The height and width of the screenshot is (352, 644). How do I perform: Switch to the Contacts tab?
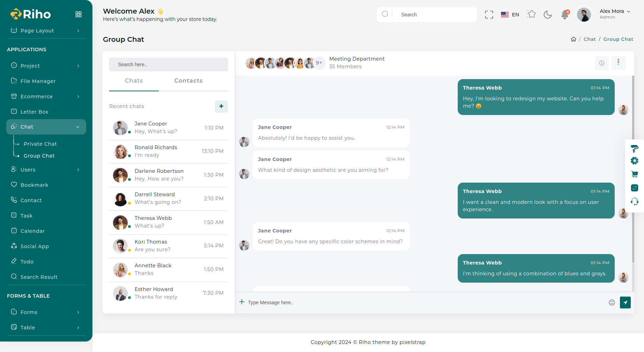click(188, 81)
